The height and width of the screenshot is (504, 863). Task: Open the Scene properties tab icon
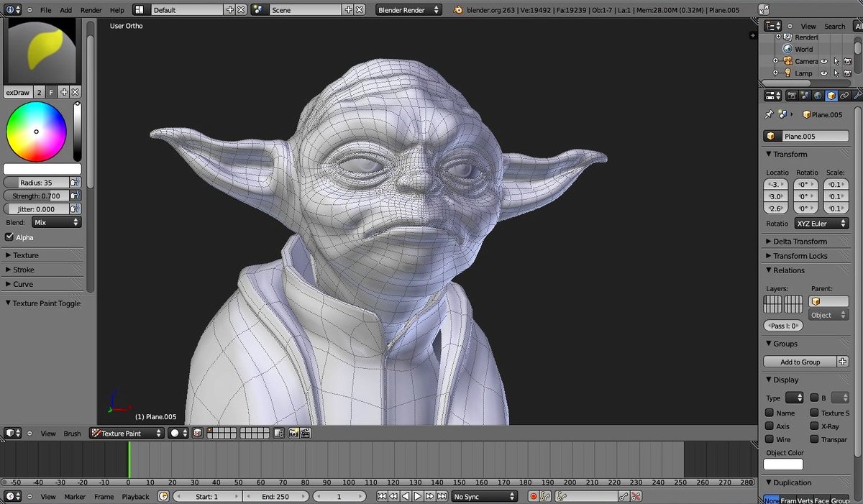point(805,95)
